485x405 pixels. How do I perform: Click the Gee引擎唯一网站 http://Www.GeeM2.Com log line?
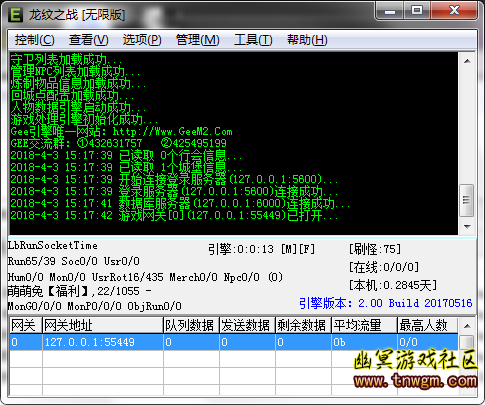(121, 131)
